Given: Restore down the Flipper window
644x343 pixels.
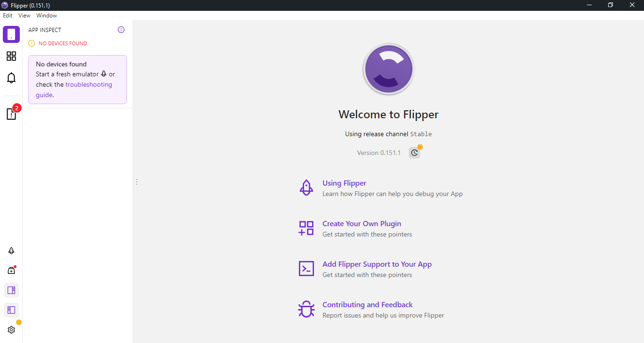Looking at the screenshot, I should 611,5.
